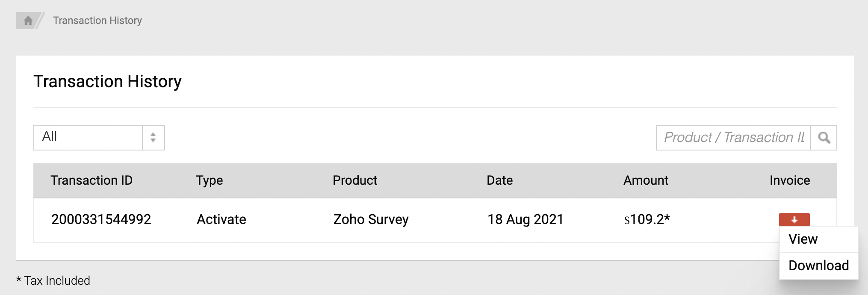Click the Activate type cell

221,219
